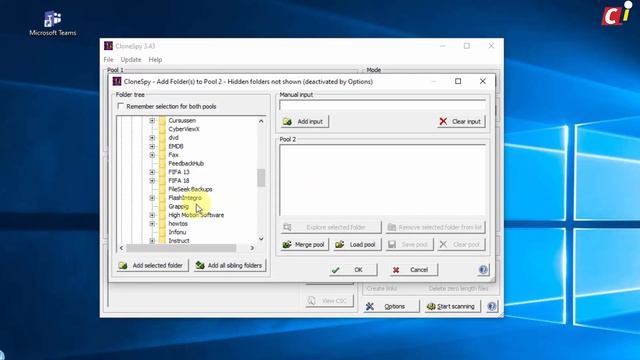Screen dimensions: 640x360
Task: Expand the howtos folder node
Action: coord(152,224)
